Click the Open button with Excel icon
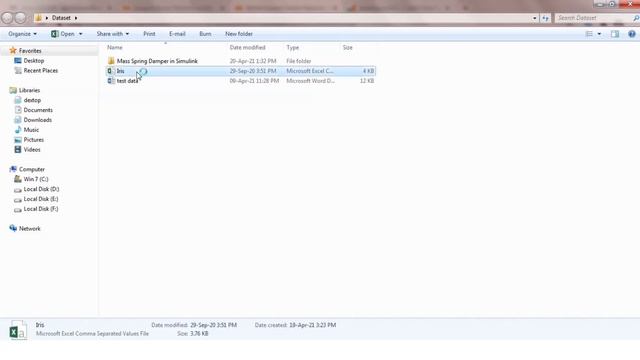Viewport: 640px width, 360px height. coord(63,34)
